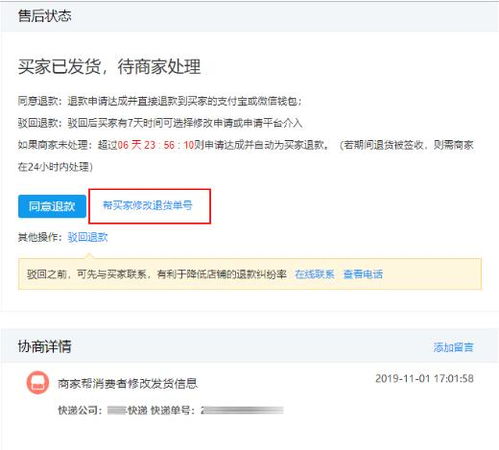Click the 售后状态 section header

(45, 16)
